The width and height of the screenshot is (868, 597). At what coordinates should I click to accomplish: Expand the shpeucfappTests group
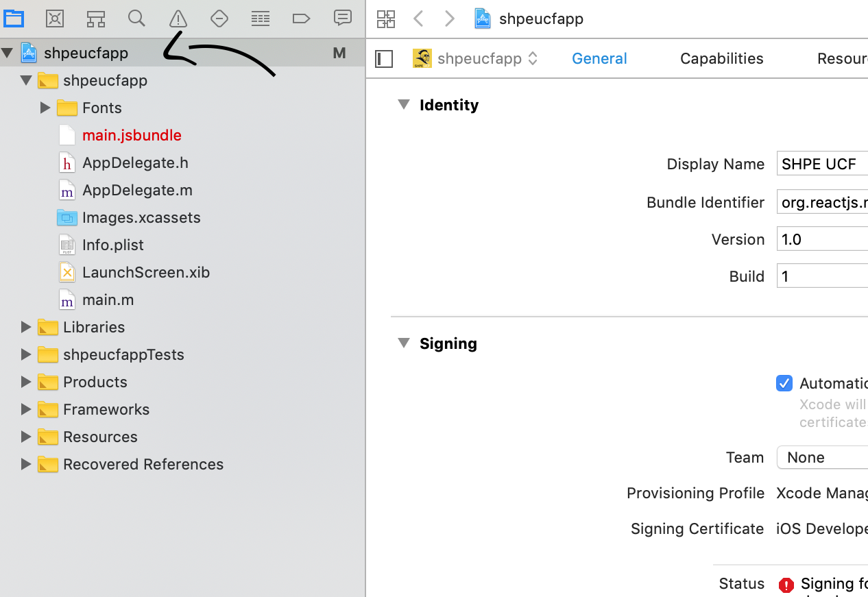pyautogui.click(x=26, y=354)
